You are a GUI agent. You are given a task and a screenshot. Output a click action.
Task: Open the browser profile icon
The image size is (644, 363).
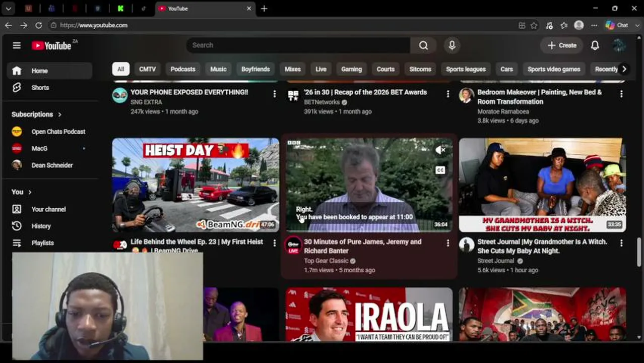coord(579,25)
